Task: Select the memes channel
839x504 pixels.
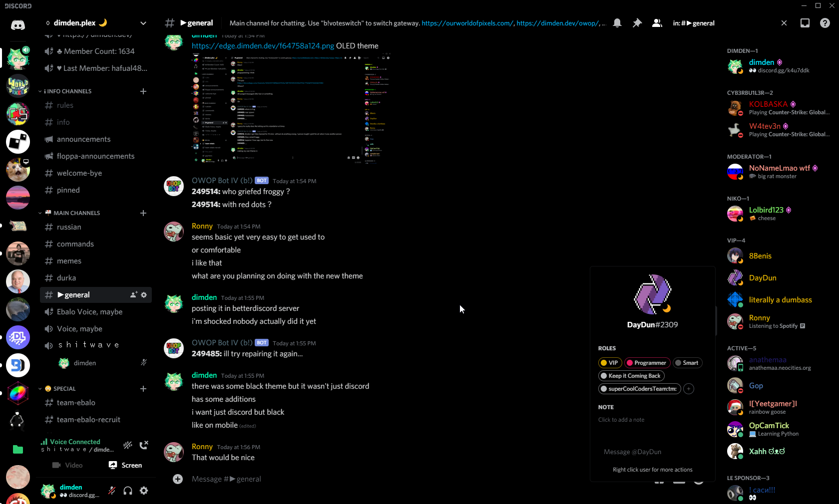Action: [96, 261]
